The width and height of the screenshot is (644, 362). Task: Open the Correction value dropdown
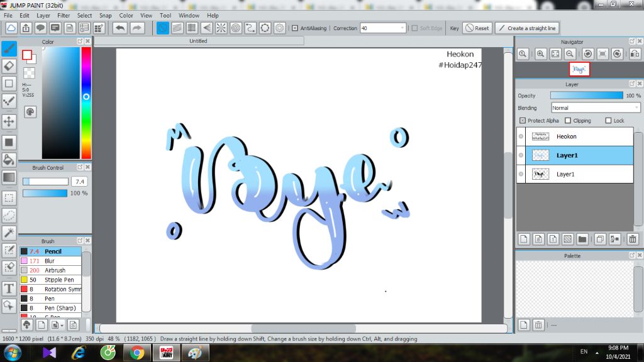pyautogui.click(x=402, y=28)
